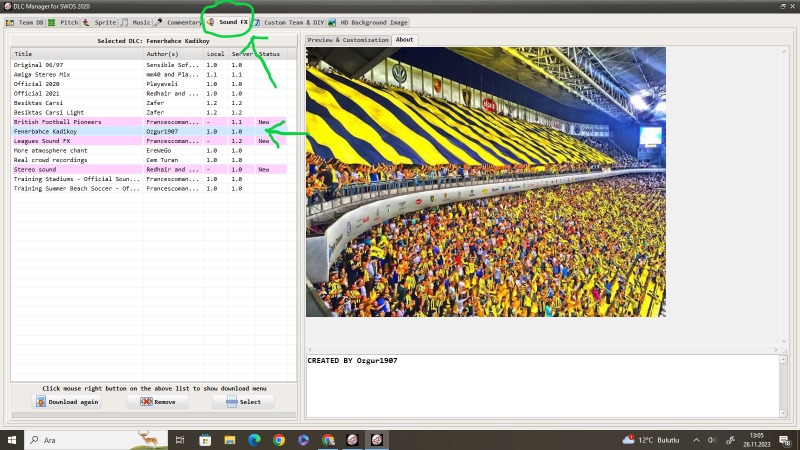
Task: Open Google Chrome from the taskbar
Action: pyautogui.click(x=279, y=440)
